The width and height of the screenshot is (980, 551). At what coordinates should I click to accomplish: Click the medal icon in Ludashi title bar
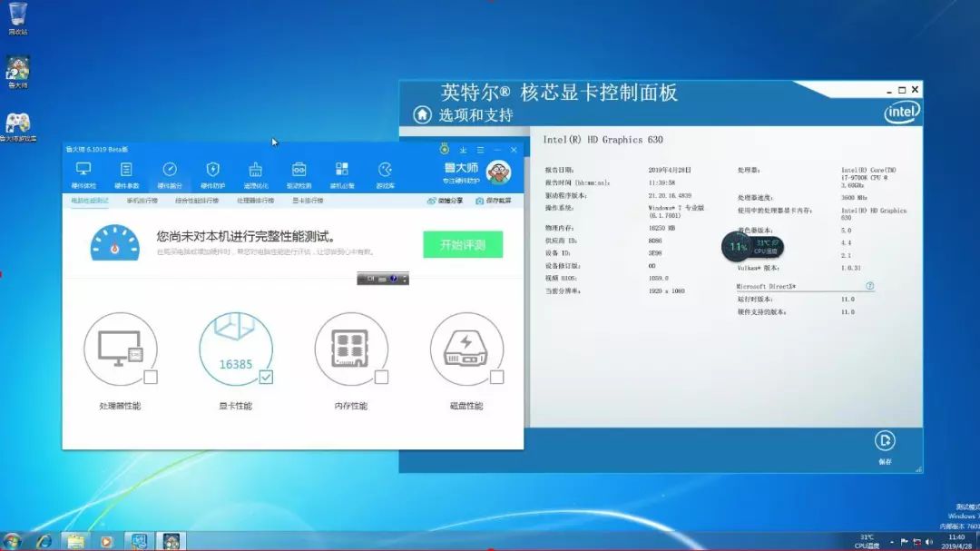tap(445, 149)
